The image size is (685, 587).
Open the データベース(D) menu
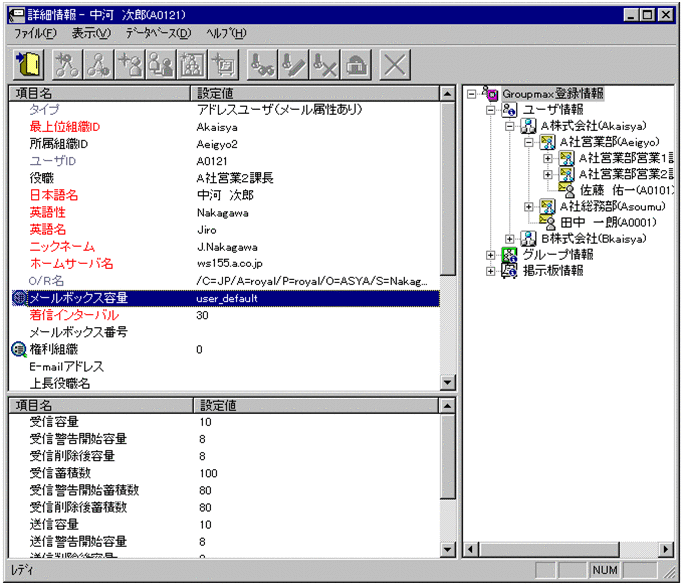coord(159,33)
